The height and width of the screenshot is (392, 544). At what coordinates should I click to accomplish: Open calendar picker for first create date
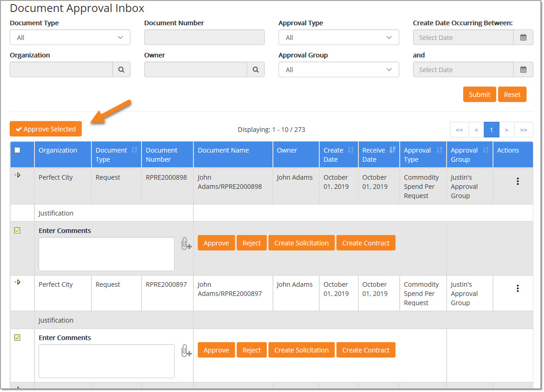tap(523, 38)
